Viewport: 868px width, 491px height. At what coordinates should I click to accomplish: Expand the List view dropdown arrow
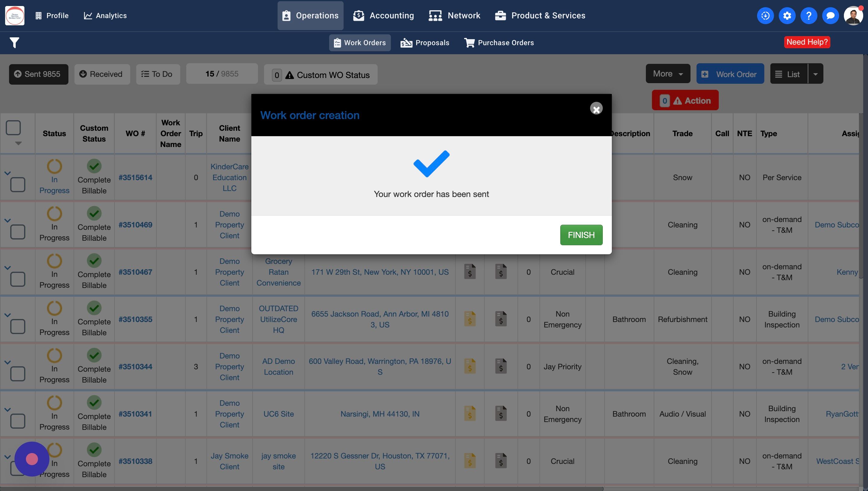pyautogui.click(x=815, y=74)
